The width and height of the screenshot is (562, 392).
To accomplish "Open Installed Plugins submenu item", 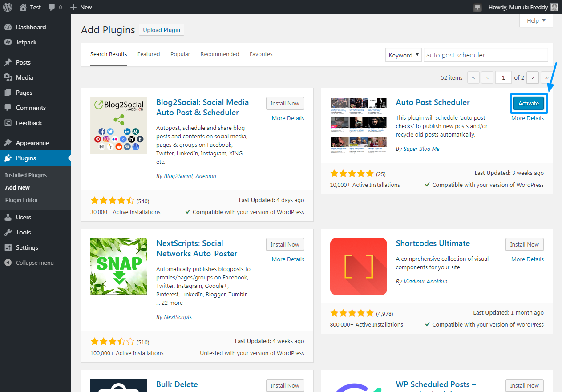I will click(x=26, y=175).
